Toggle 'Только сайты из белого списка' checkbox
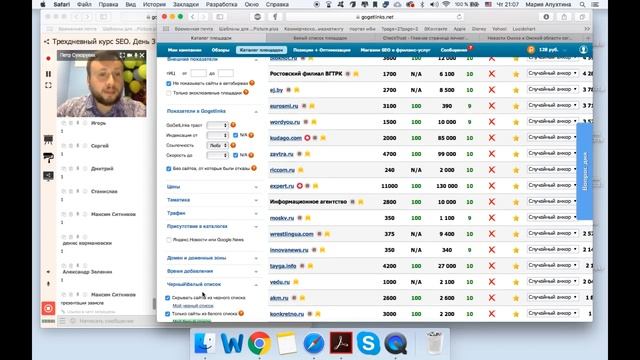 (x=167, y=314)
